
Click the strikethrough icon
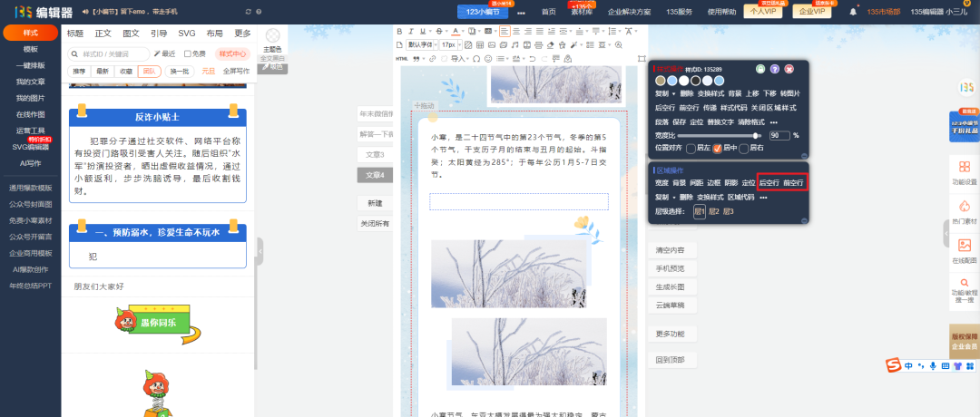[439, 31]
